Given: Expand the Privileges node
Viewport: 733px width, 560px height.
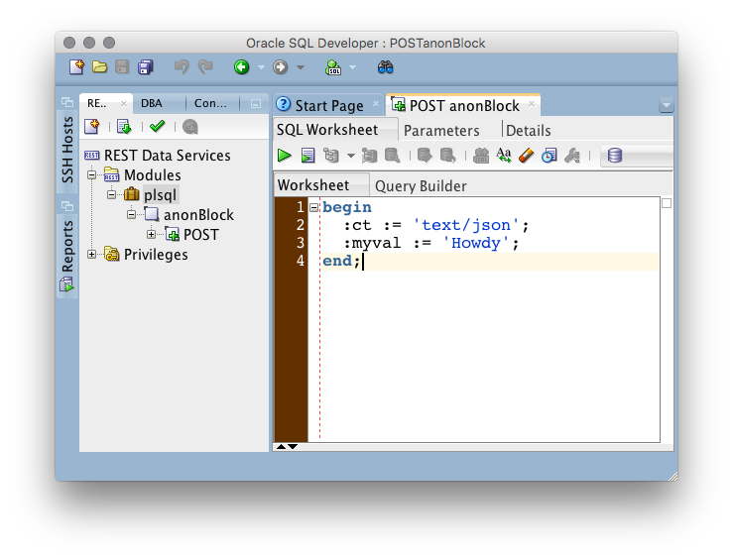Looking at the screenshot, I should click(91, 254).
